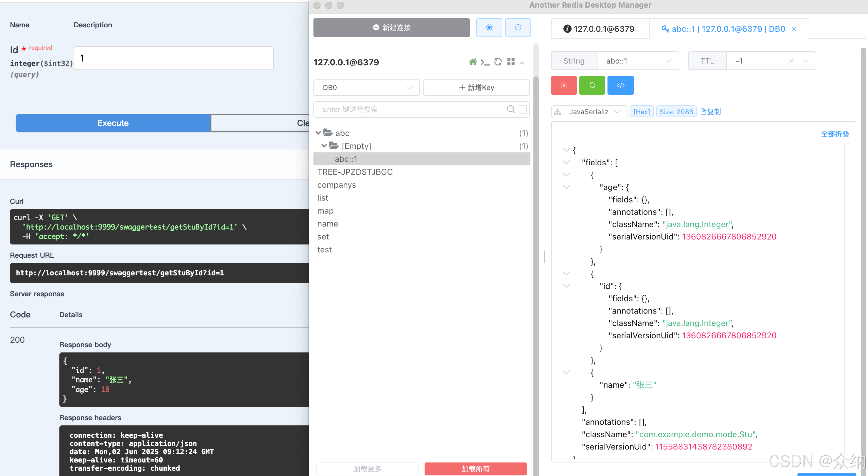Image resolution: width=868 pixels, height=476 pixels.
Task: Confirm TTL with the checkmark icon
Action: (x=806, y=61)
